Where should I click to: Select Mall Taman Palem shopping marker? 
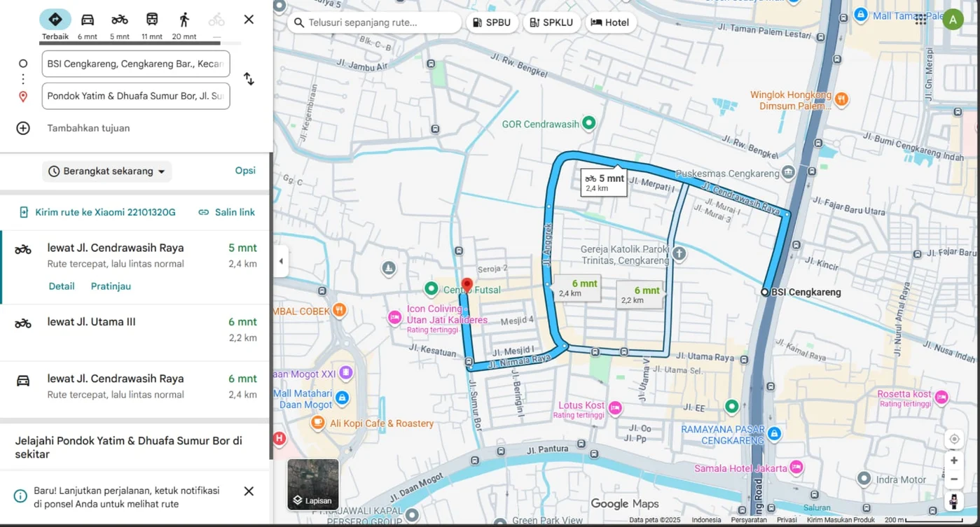coord(861,15)
